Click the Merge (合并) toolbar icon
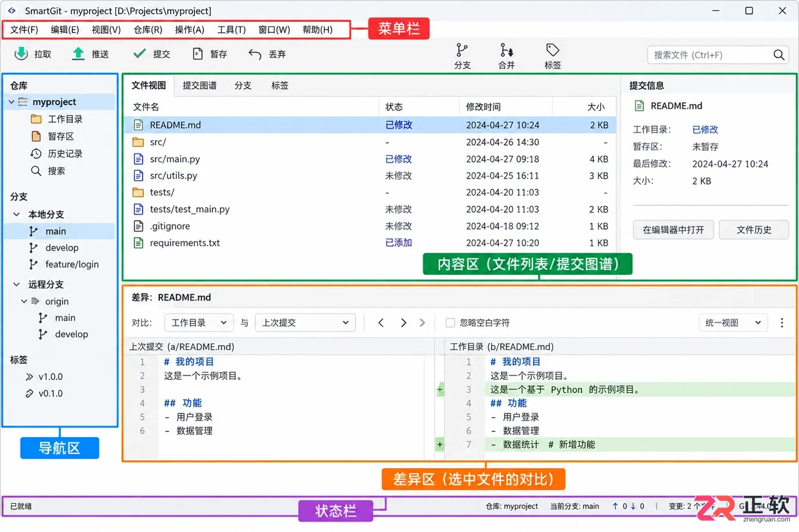 pos(507,50)
